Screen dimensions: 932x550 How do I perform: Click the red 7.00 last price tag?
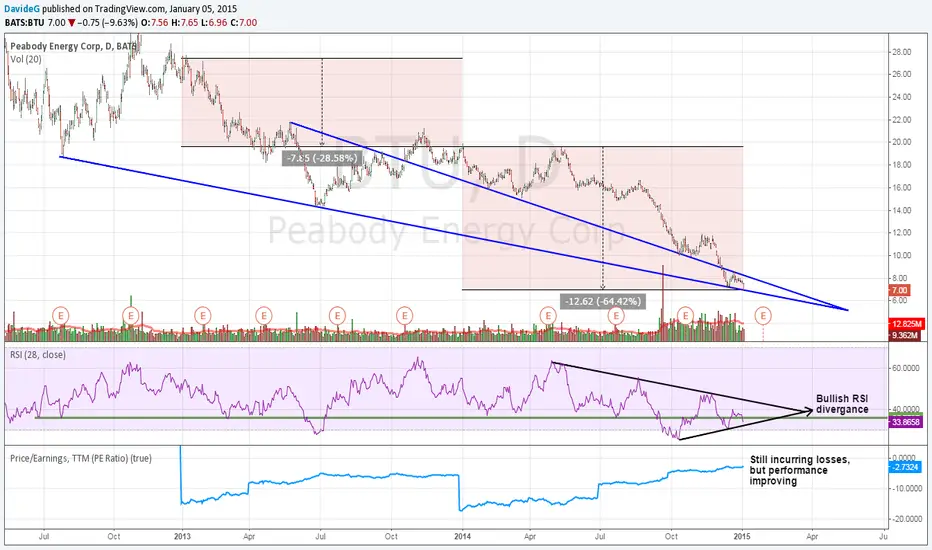pyautogui.click(x=899, y=290)
